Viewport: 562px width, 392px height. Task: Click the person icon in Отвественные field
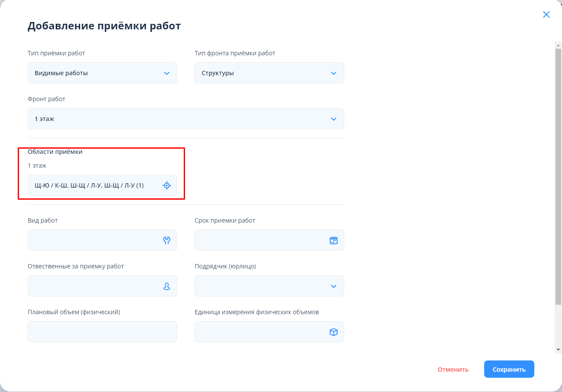click(x=166, y=286)
